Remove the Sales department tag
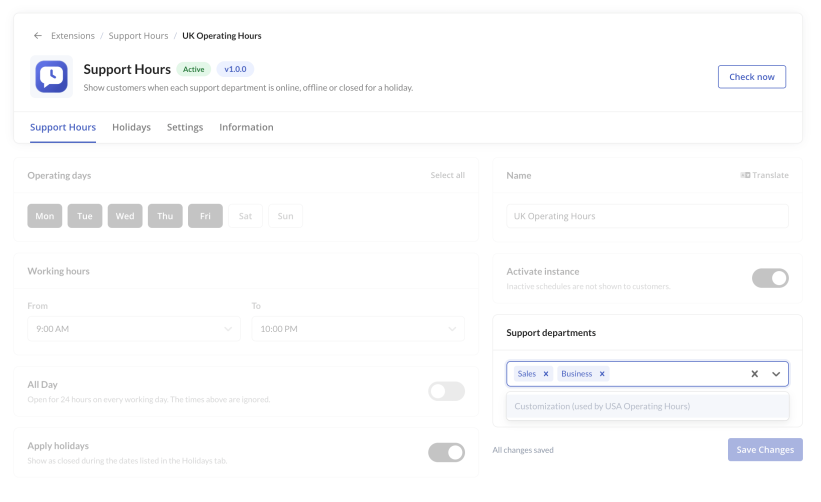 point(546,374)
